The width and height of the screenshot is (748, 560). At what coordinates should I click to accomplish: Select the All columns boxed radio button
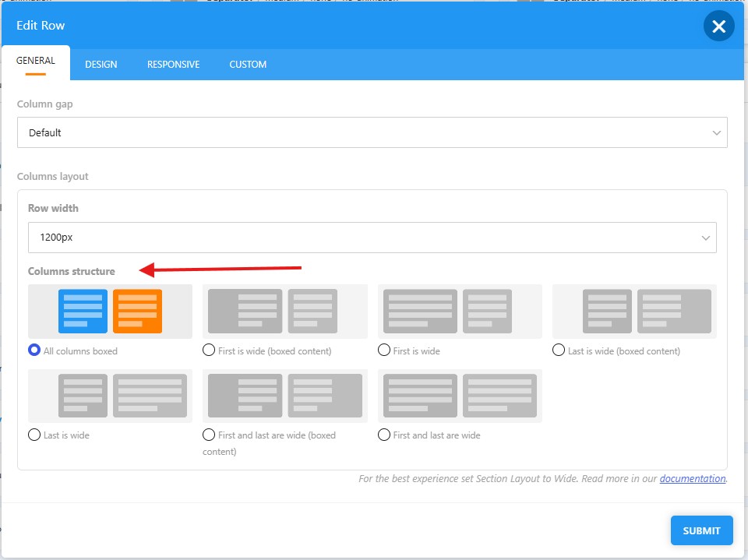pos(34,350)
